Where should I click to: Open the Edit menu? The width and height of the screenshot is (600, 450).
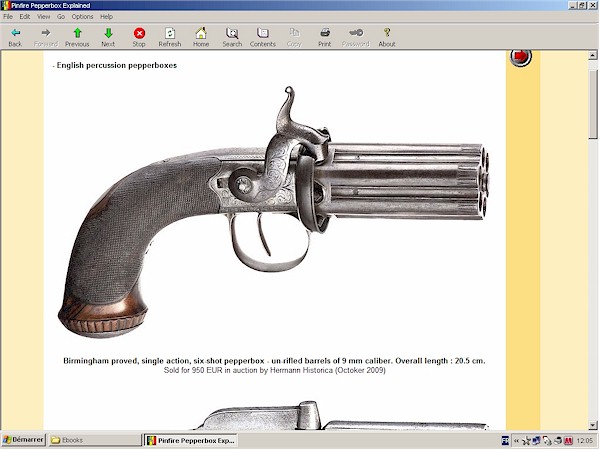tap(25, 16)
